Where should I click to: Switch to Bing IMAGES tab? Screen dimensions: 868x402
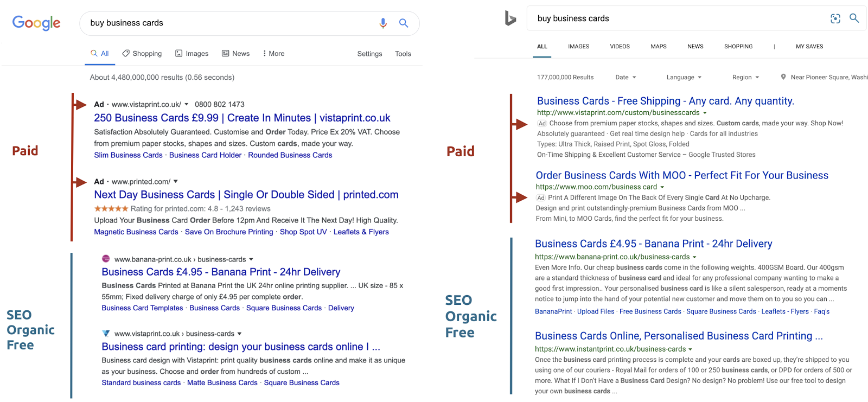click(x=579, y=47)
